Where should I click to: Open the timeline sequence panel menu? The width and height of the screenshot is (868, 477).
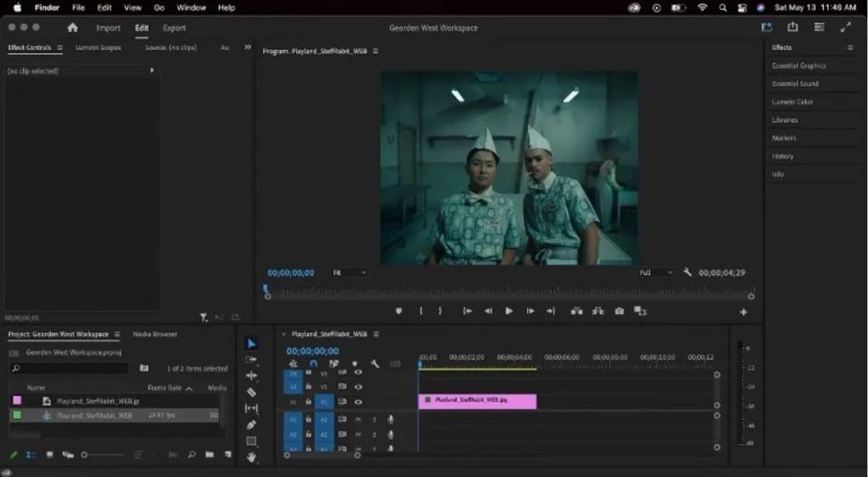(x=376, y=334)
